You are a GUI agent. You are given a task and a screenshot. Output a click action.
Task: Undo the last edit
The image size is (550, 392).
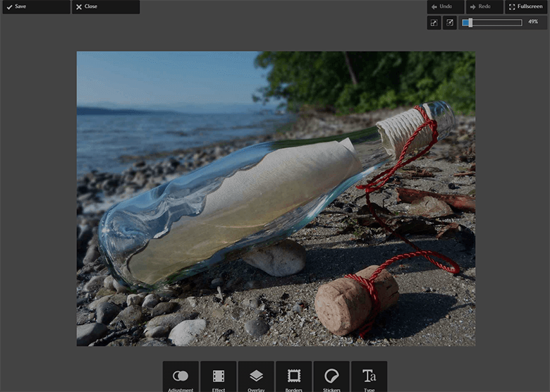click(x=445, y=6)
